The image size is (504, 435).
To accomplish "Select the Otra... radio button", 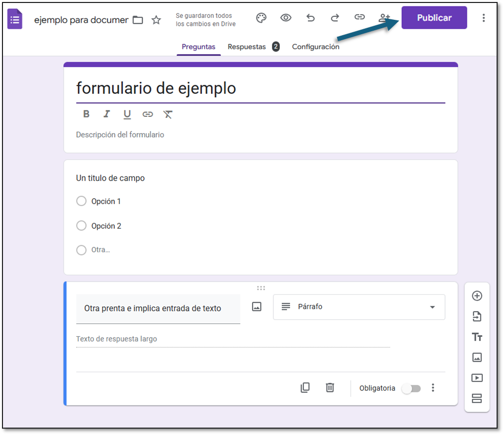I will [81, 250].
